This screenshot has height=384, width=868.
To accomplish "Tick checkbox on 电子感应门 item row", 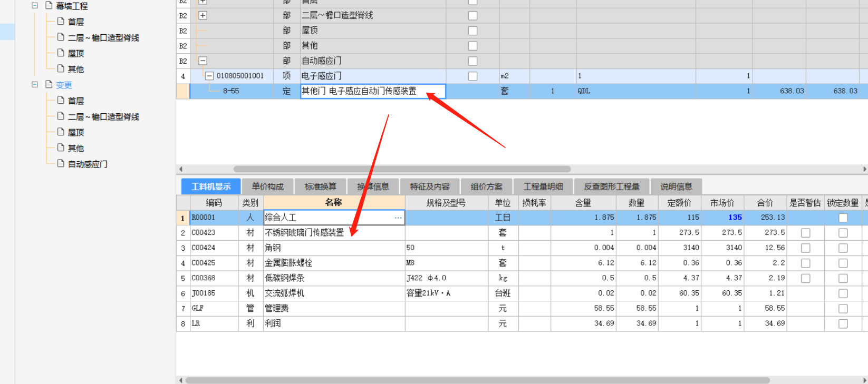I will point(472,76).
